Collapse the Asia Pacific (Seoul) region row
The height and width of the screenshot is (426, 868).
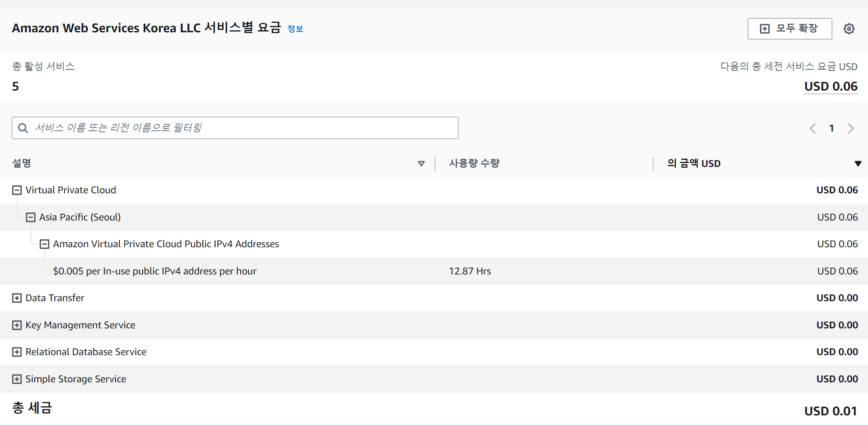[x=31, y=217]
